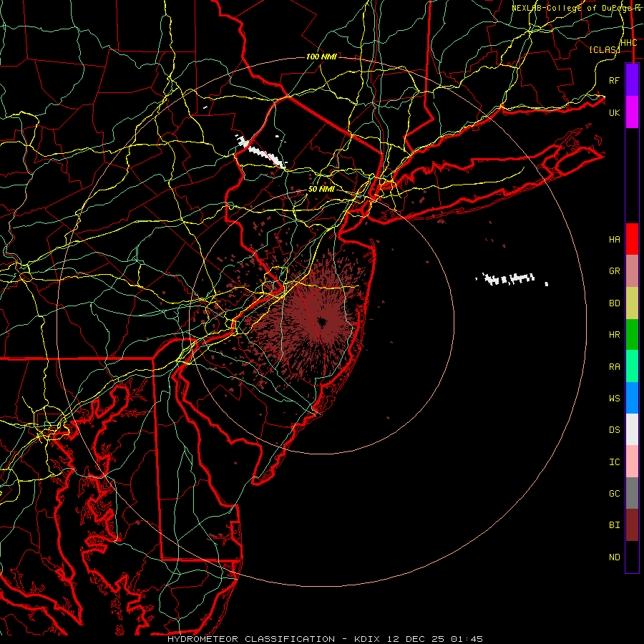Click the RA legend label
The height and width of the screenshot is (644, 644).
(x=614, y=367)
